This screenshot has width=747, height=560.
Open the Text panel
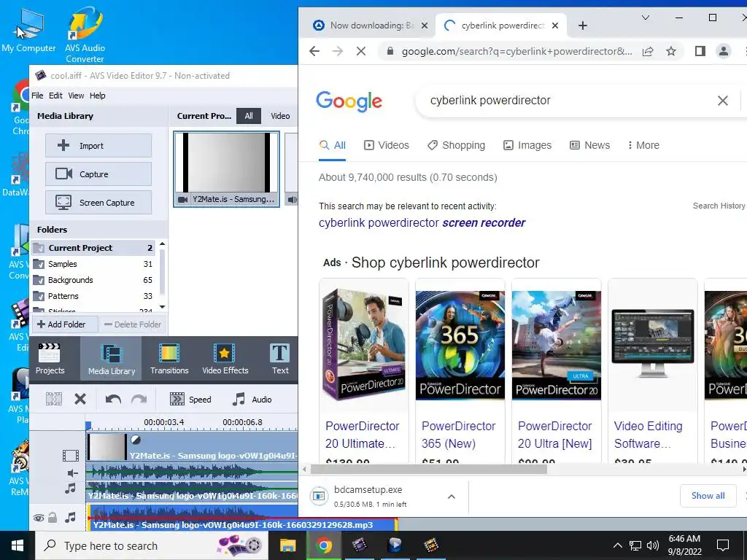(279, 359)
